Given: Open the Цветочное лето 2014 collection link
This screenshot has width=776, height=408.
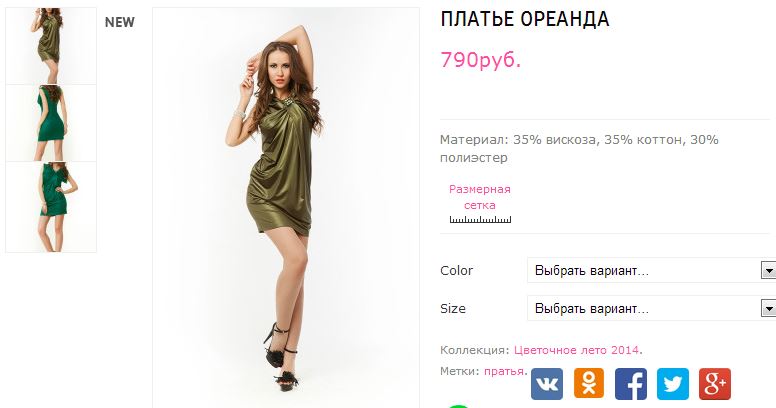Looking at the screenshot, I should pos(577,350).
